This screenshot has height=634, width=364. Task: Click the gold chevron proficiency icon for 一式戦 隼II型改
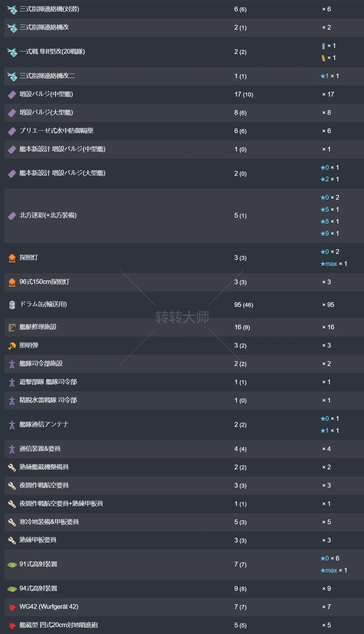tap(323, 58)
